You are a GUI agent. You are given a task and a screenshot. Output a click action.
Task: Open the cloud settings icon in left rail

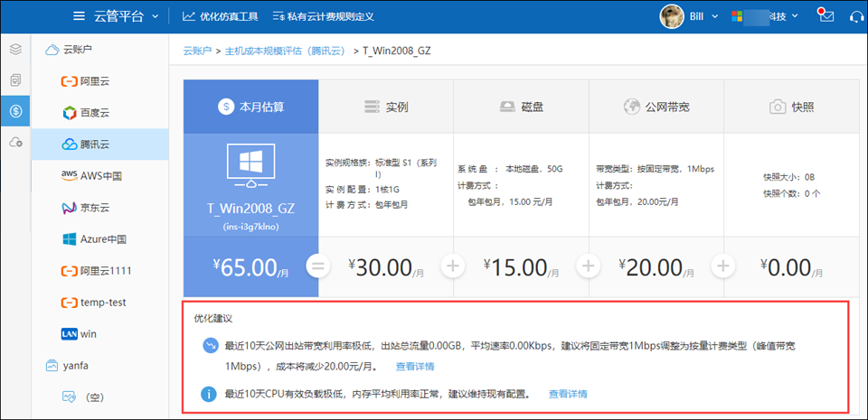click(x=15, y=143)
